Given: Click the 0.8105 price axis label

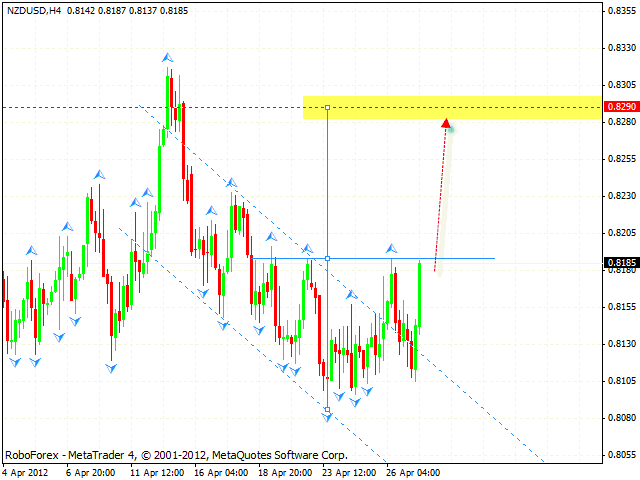Looking at the screenshot, I should [622, 381].
